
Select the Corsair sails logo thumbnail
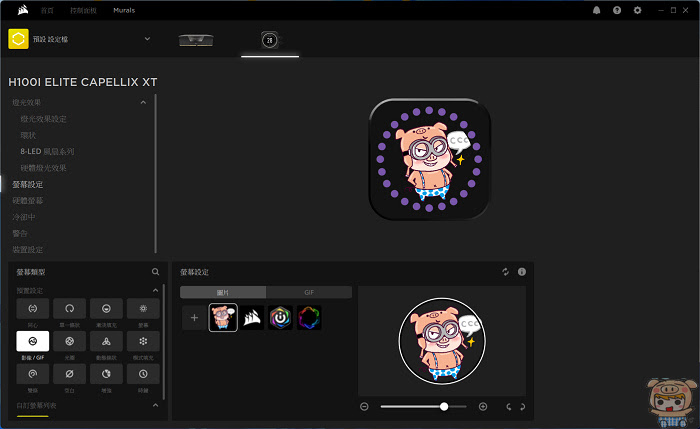[x=252, y=318]
